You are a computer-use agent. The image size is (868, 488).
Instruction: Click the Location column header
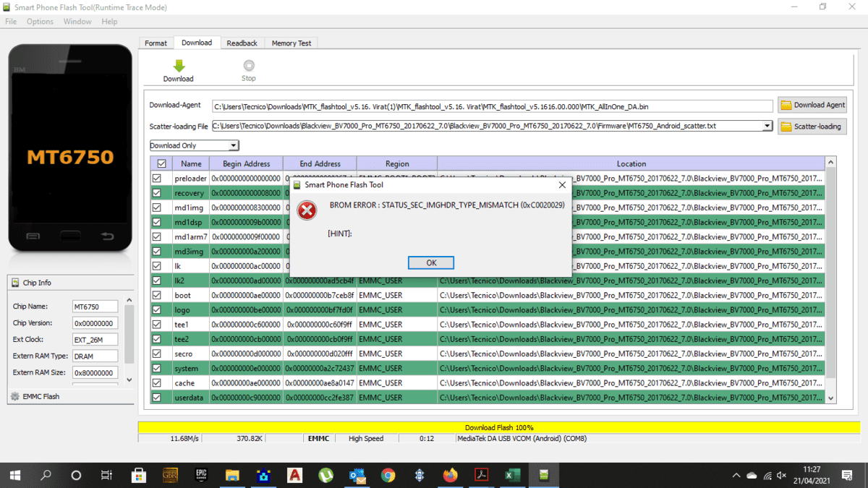[631, 163]
